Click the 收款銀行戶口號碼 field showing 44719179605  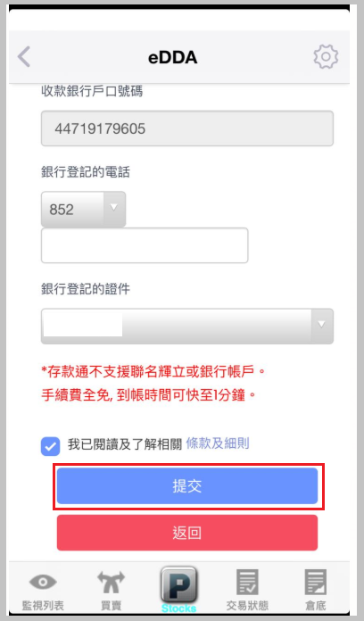point(187,128)
